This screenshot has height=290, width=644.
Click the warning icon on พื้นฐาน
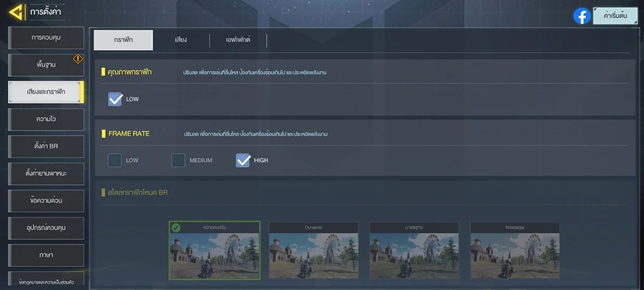click(x=78, y=59)
